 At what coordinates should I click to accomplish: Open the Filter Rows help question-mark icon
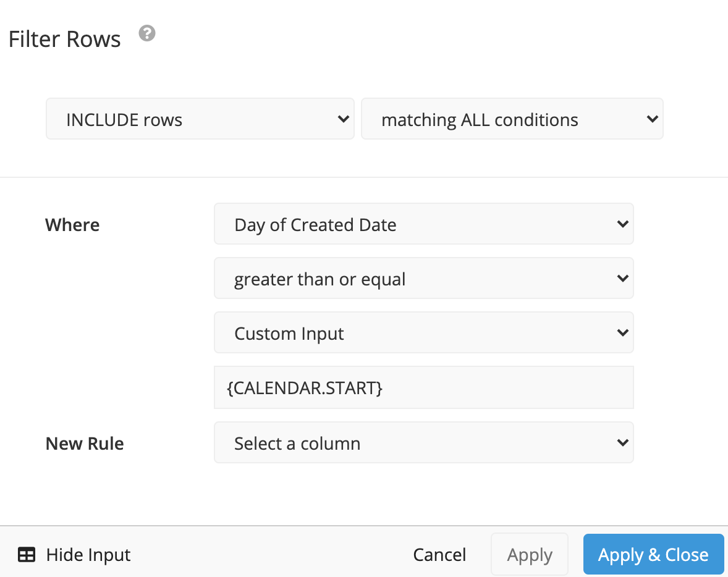[147, 33]
